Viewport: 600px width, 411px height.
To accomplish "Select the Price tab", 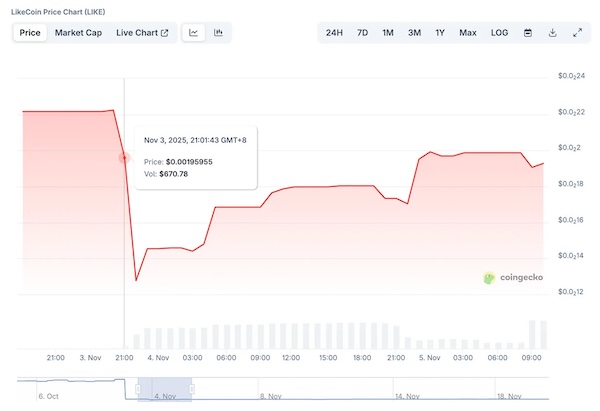I will 30,32.
